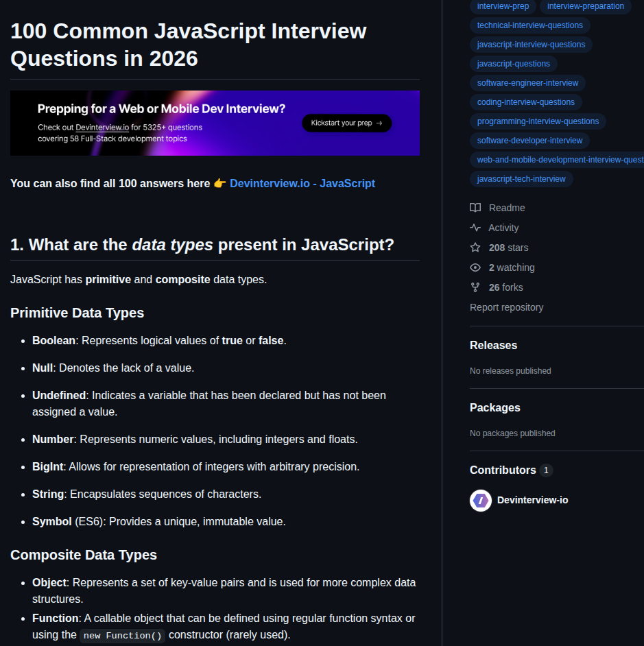
Task: Open the javascript-interview-questions topic tag
Action: (x=531, y=45)
